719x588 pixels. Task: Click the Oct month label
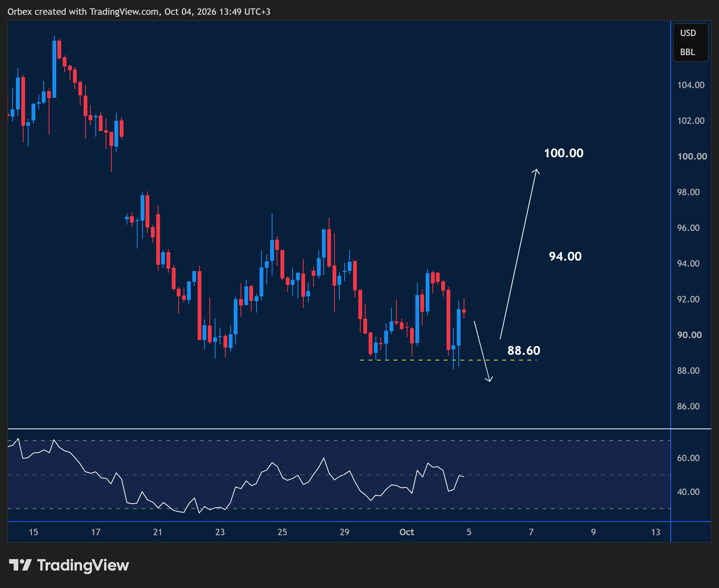[x=407, y=532]
